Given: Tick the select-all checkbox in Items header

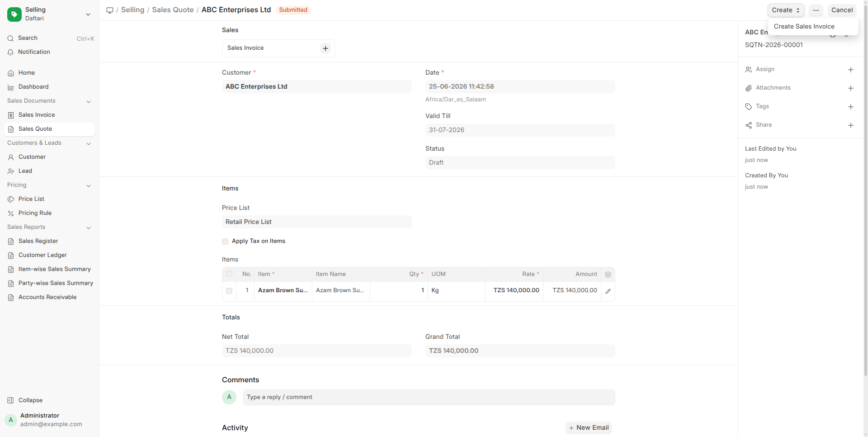Looking at the screenshot, I should coord(229,274).
